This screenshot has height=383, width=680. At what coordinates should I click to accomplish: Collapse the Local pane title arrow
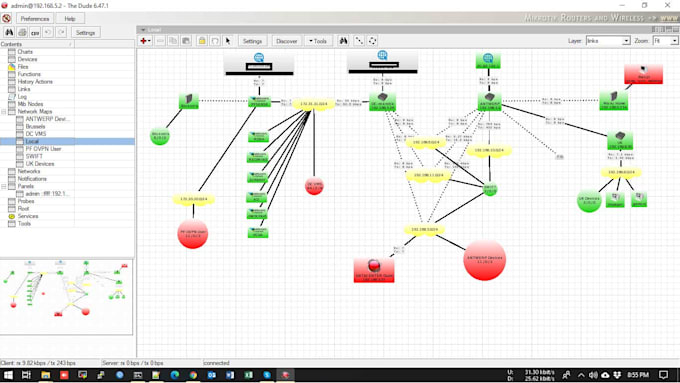click(143, 29)
